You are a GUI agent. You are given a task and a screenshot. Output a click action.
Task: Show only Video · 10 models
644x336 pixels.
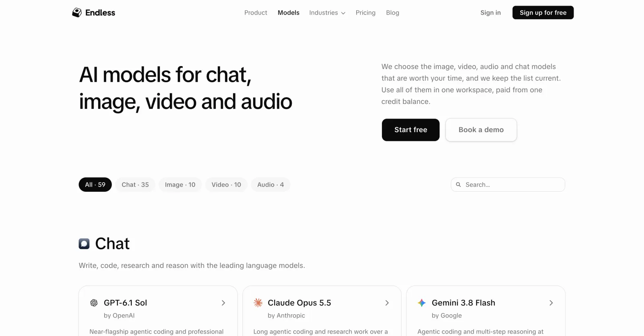click(226, 185)
